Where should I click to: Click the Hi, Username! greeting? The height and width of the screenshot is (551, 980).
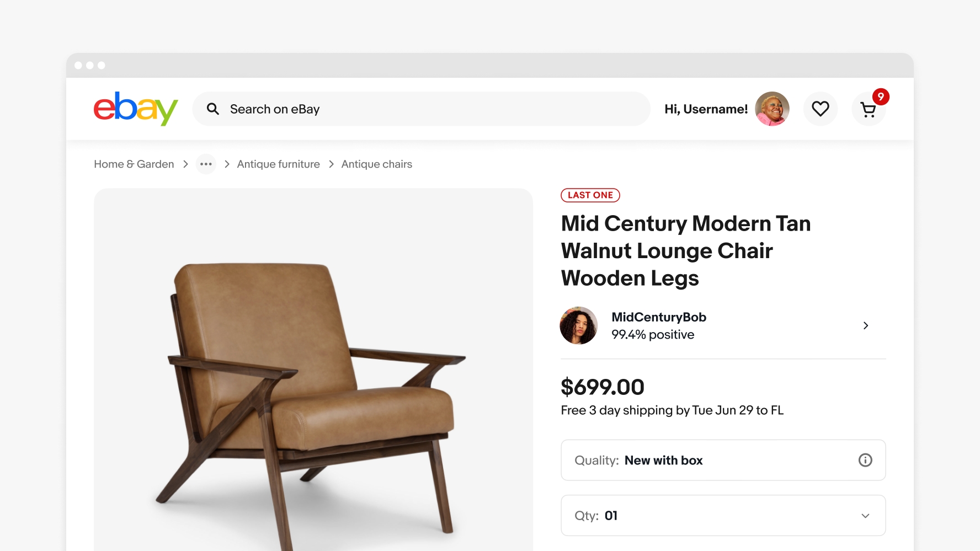(706, 109)
